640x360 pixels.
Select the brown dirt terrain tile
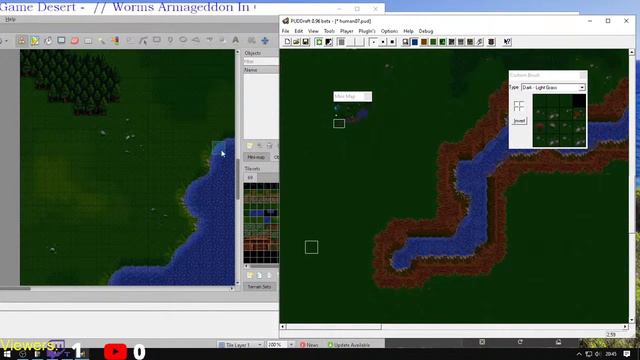(x=424, y=42)
